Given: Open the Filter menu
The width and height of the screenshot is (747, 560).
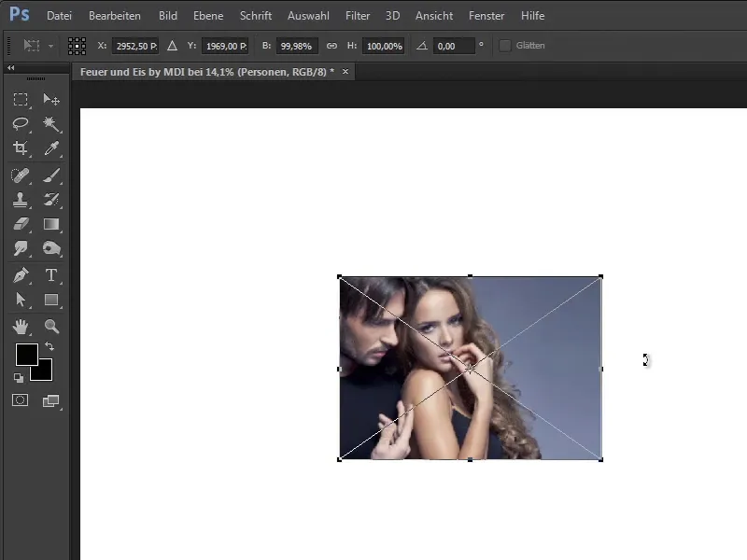Looking at the screenshot, I should [x=358, y=15].
